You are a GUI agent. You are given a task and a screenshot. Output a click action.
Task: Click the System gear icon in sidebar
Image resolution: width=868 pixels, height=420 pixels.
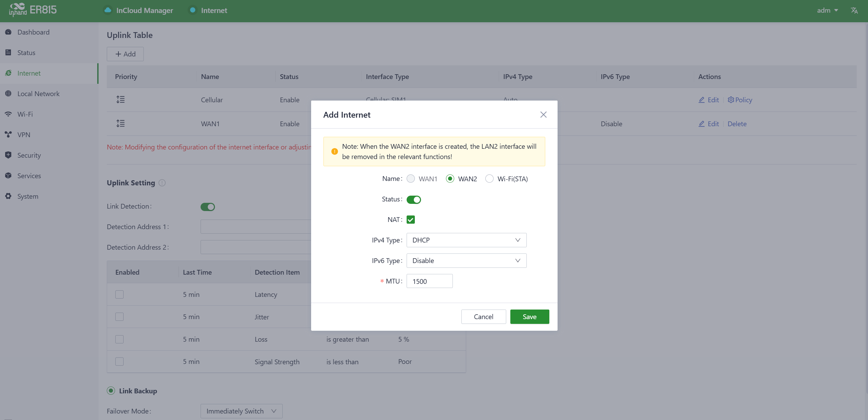tap(9, 196)
